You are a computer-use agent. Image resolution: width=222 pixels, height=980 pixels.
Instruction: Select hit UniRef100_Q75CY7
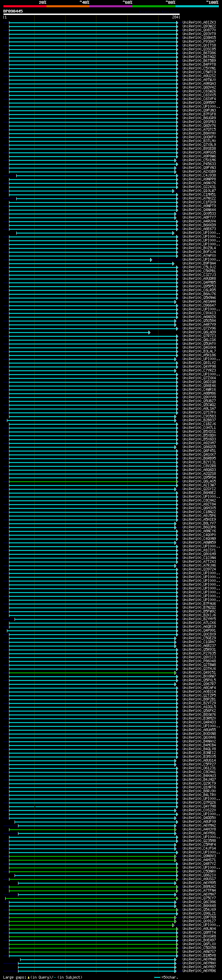coord(199,898)
